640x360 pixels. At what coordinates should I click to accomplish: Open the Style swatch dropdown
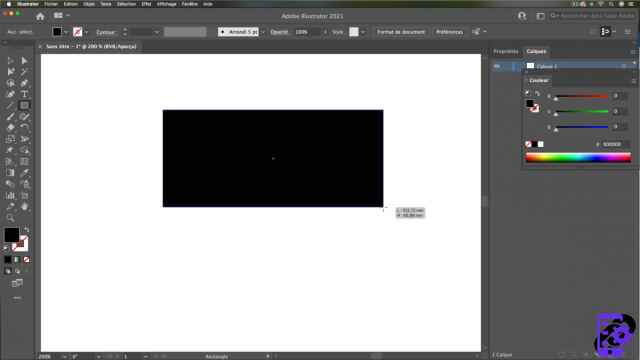tap(363, 32)
